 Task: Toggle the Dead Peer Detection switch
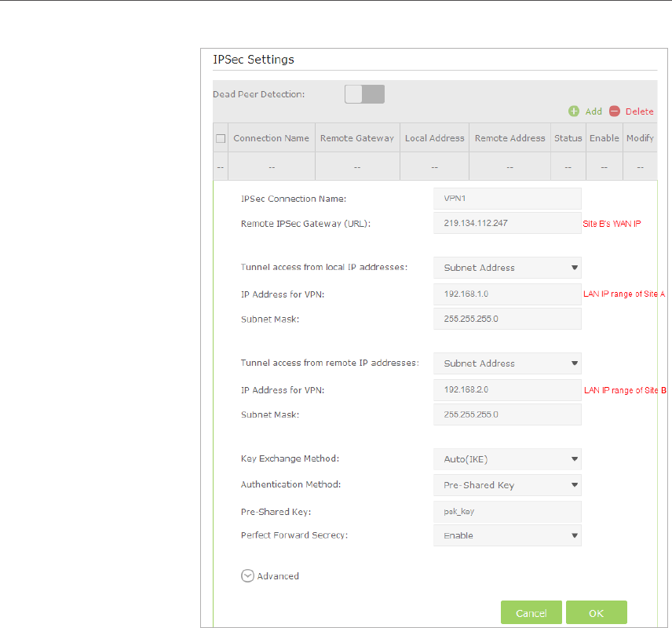pyautogui.click(x=364, y=94)
